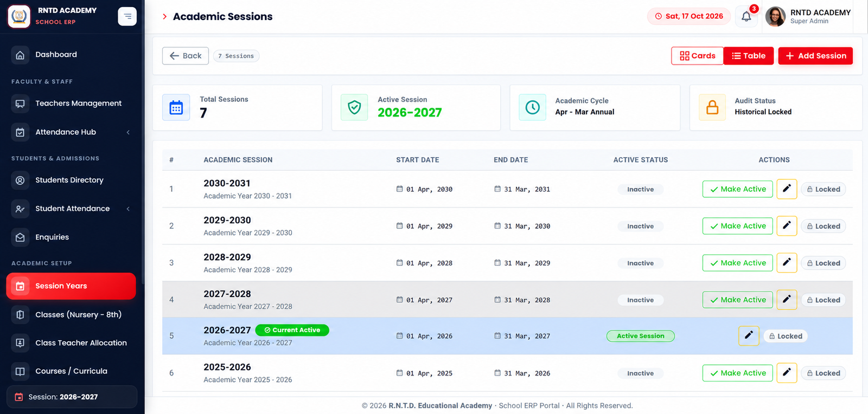This screenshot has height=414, width=868.
Task: Click the Active Session shield icon
Action: pyautogui.click(x=354, y=107)
